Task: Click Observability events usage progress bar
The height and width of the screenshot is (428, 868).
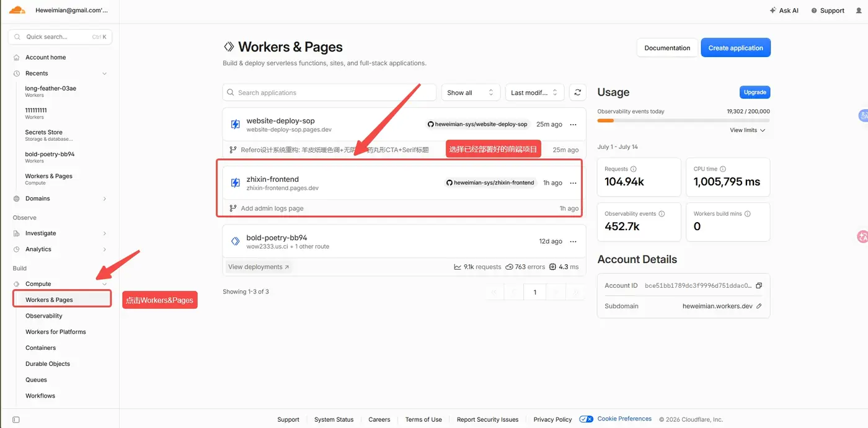Action: (683, 120)
